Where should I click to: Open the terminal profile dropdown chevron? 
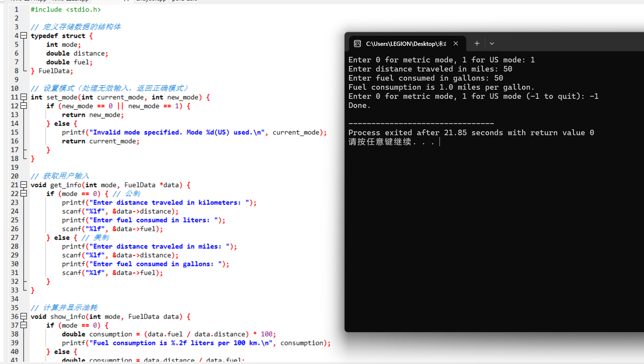click(x=492, y=44)
